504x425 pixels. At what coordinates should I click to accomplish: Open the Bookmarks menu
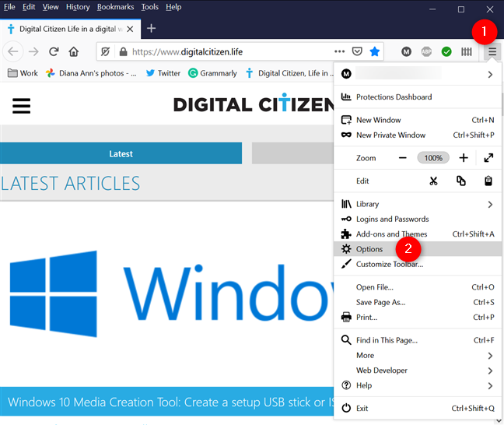[115, 7]
